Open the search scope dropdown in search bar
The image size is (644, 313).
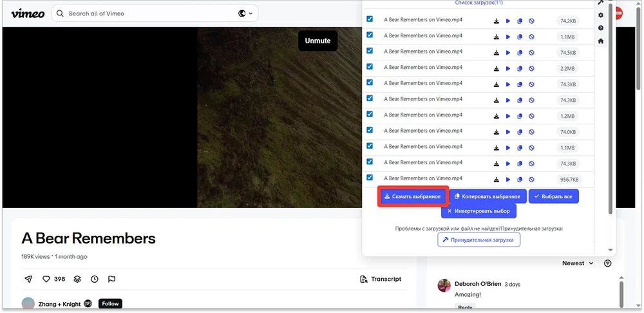tap(245, 14)
